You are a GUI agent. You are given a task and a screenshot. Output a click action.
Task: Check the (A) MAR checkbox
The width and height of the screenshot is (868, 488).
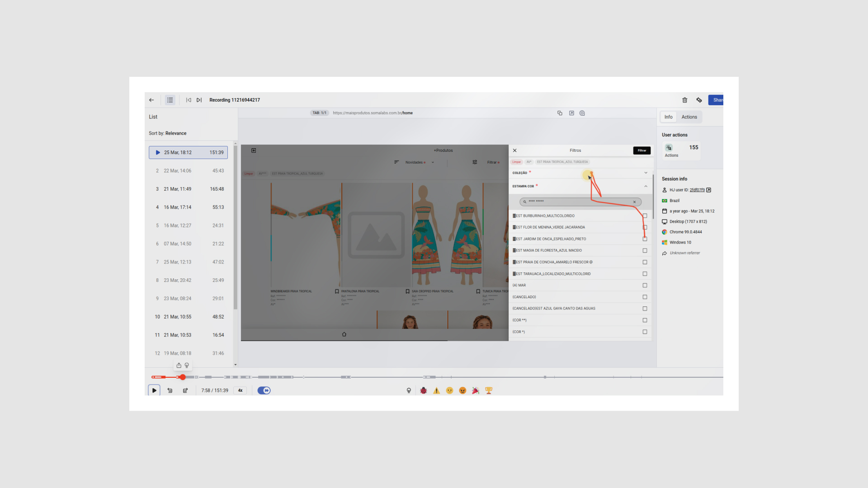coord(645,285)
